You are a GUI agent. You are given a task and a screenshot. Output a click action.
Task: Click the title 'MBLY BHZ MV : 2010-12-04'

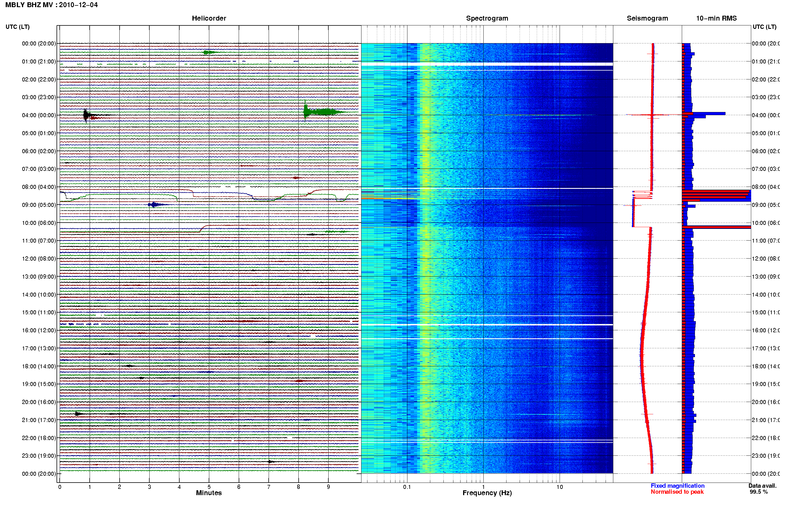coord(51,5)
